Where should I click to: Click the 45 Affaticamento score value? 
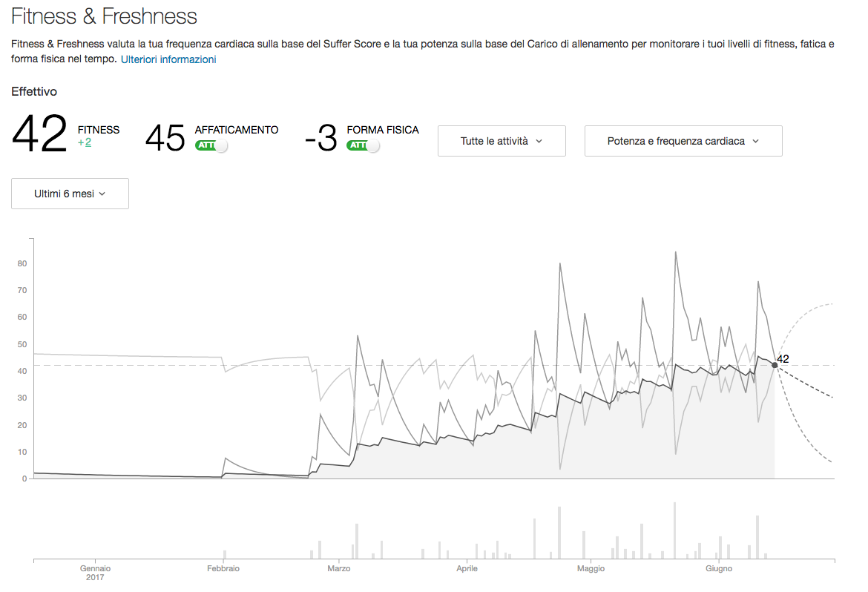tap(165, 138)
